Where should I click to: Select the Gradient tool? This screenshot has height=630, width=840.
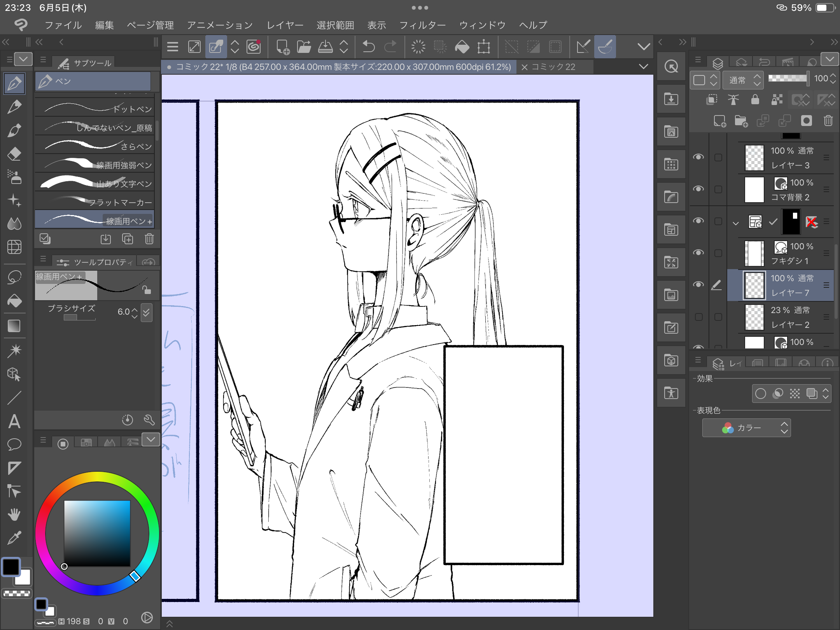[14, 326]
